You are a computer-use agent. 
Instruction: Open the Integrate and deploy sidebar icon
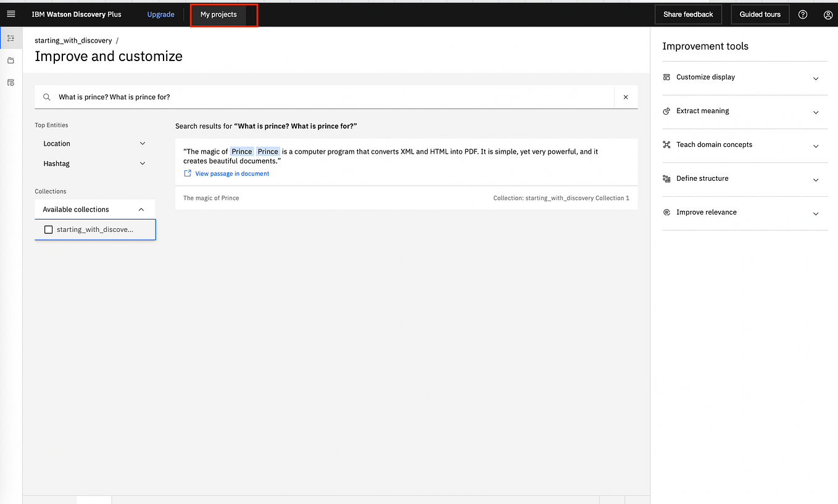pos(11,83)
